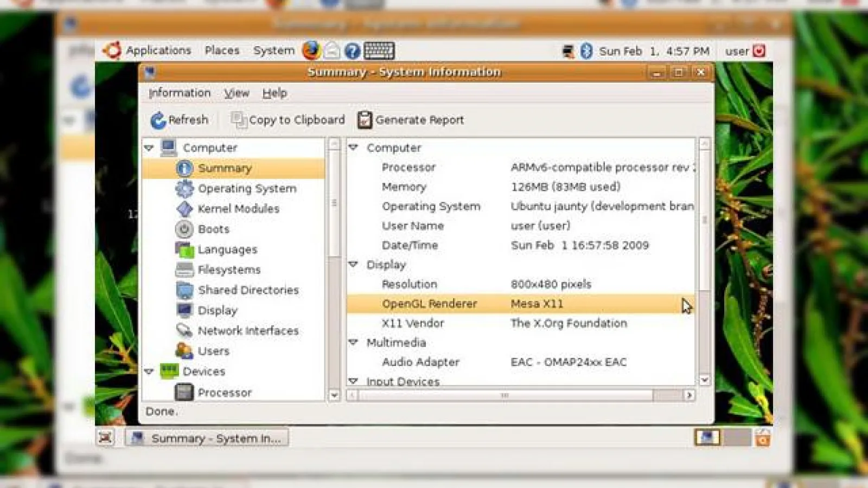
Task: Click the Devices category board icon
Action: [169, 371]
